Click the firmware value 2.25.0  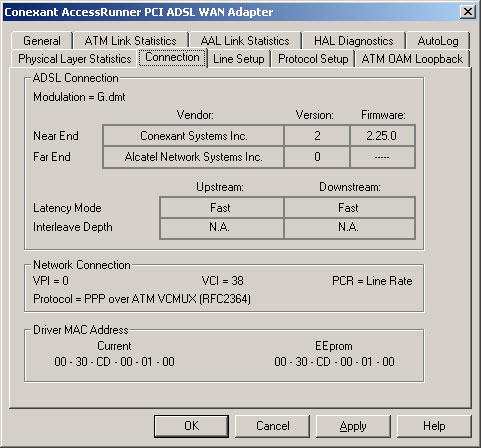(382, 136)
